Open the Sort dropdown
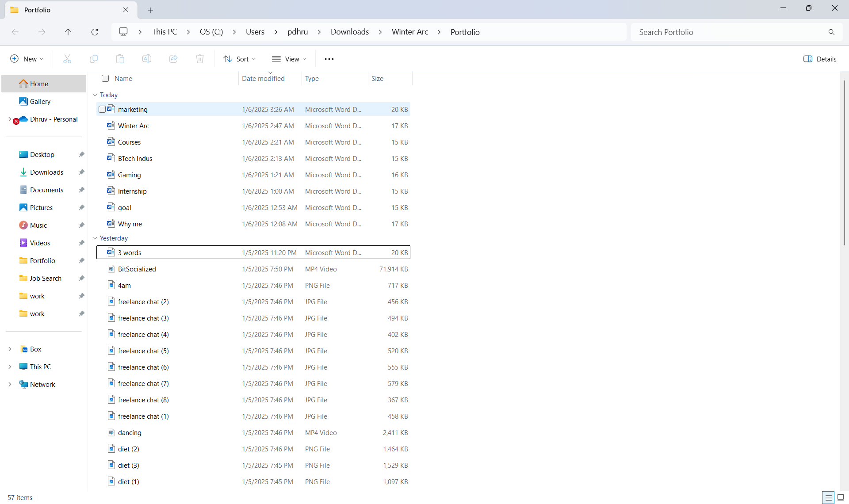 pos(240,59)
